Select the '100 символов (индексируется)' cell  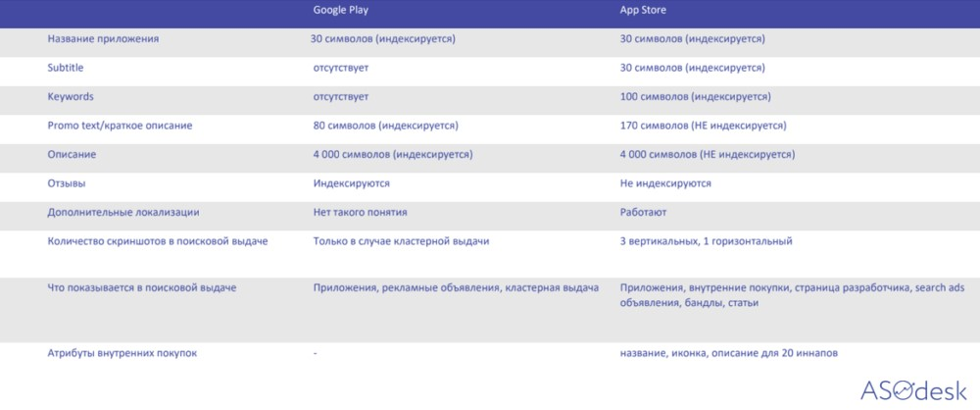(695, 98)
